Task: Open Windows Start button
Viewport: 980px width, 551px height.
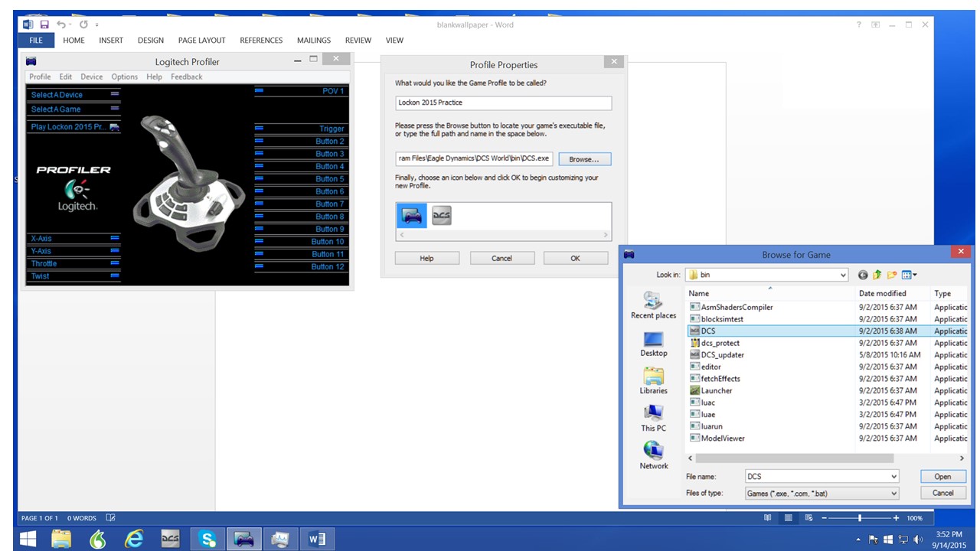Action: coord(27,540)
